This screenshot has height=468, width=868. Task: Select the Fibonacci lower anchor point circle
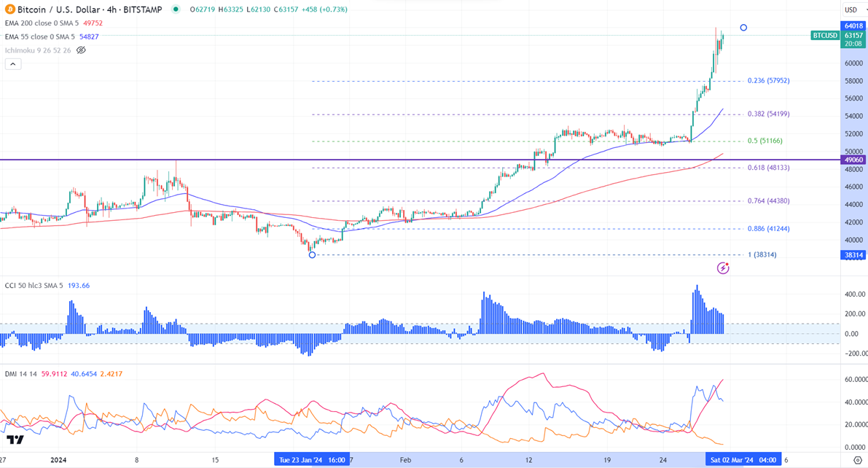click(x=312, y=254)
